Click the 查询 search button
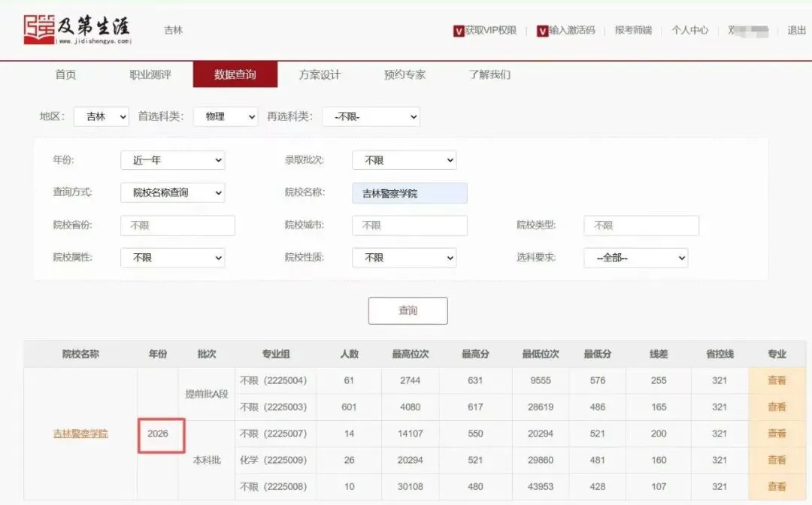The height and width of the screenshot is (505, 812). pyautogui.click(x=408, y=310)
